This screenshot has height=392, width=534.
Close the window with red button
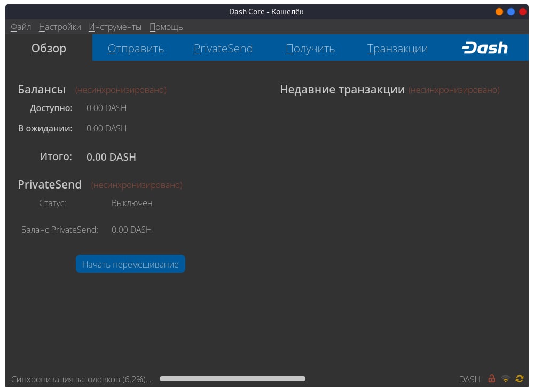click(522, 12)
